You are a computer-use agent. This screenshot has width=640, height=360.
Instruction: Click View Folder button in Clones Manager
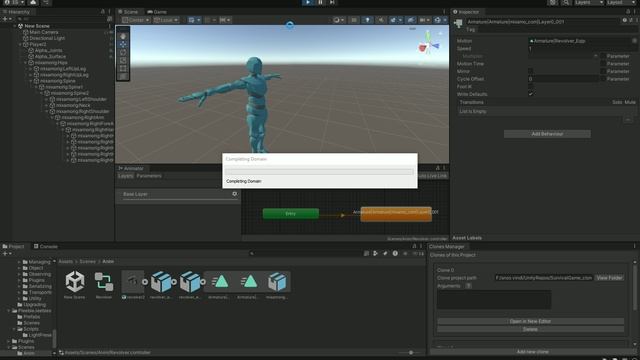click(x=609, y=278)
